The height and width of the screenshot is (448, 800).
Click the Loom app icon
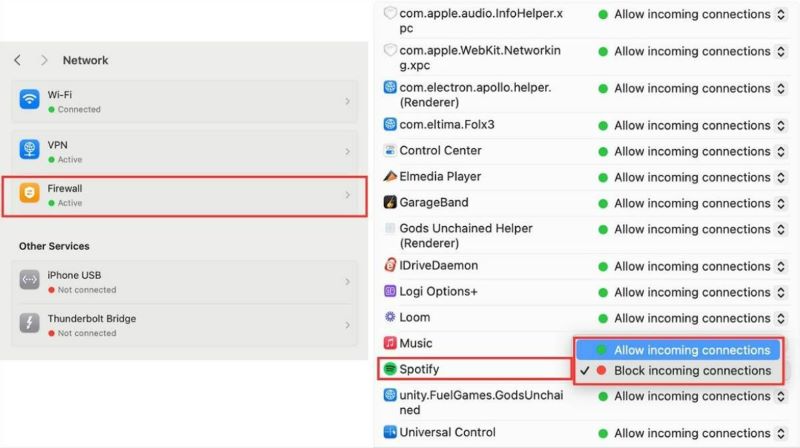[390, 317]
